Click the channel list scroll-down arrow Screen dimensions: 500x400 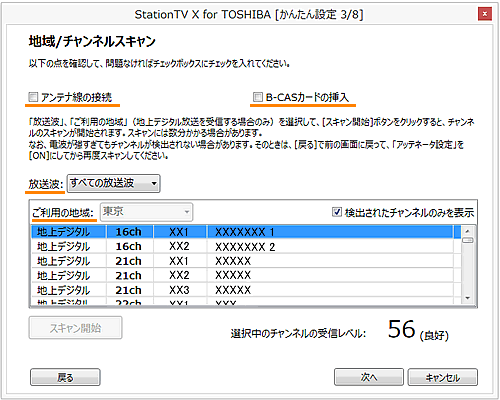pos(468,298)
